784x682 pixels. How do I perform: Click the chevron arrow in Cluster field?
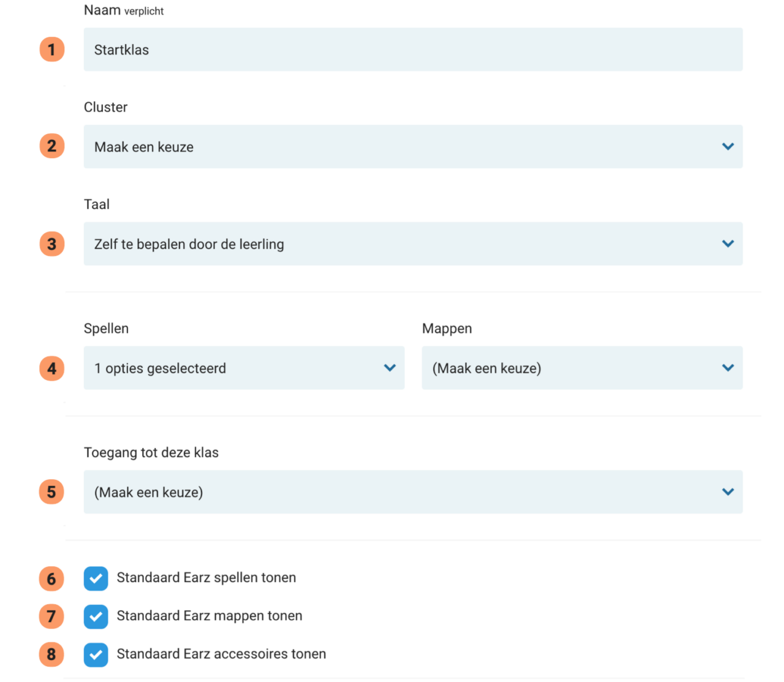click(x=728, y=146)
